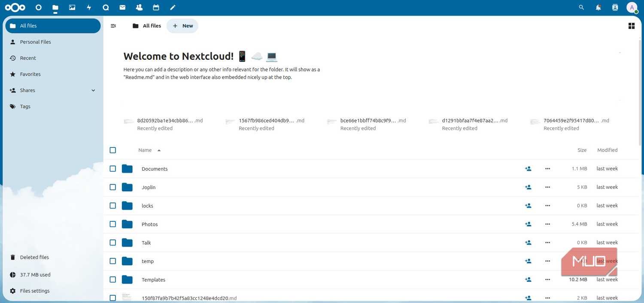Select the locks folder checkbox

tap(112, 206)
